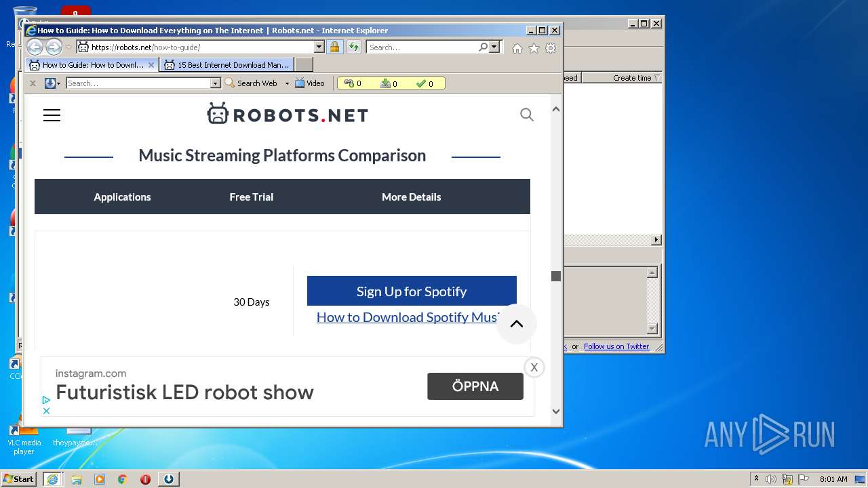
Task: Click the toolbar Search field
Action: click(x=138, y=83)
